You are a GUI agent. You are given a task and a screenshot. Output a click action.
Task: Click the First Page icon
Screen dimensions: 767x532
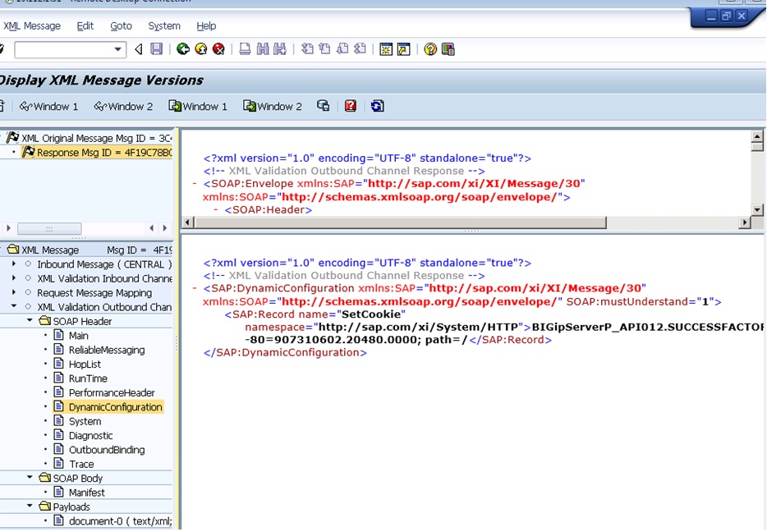tap(307, 49)
